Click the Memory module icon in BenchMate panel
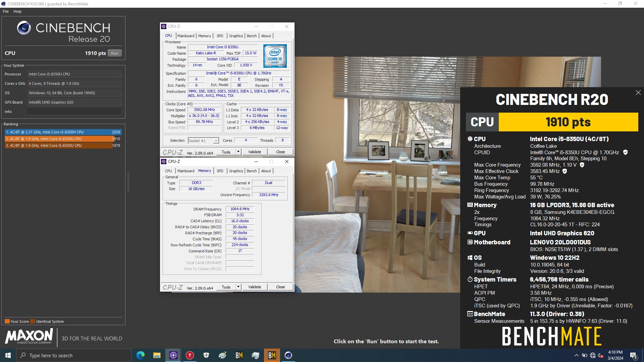Image resolution: width=644 pixels, height=362 pixels. (x=470, y=205)
